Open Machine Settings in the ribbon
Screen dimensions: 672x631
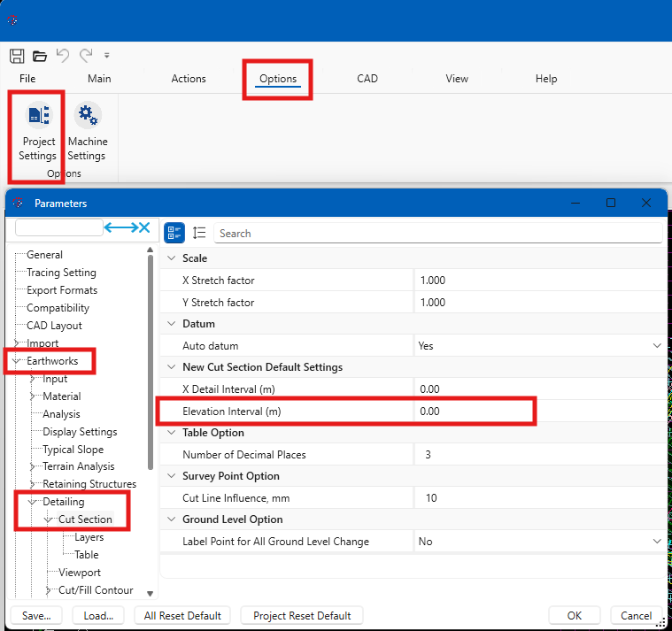pos(88,132)
